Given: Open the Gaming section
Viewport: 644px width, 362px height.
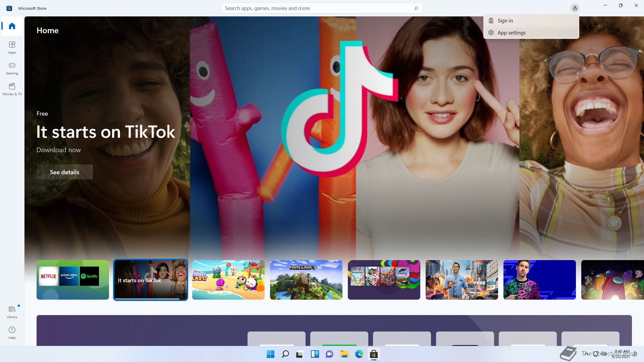Looking at the screenshot, I should pyautogui.click(x=12, y=68).
